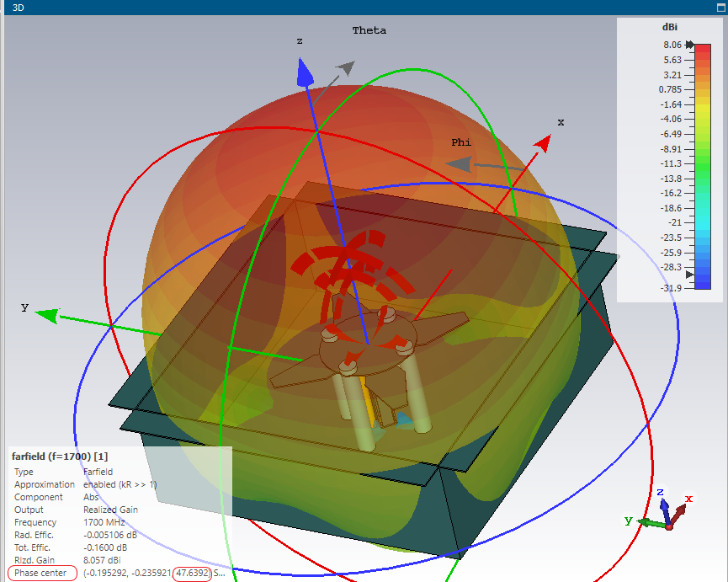Viewport: 728px width, 582px height.
Task: Click the Theta label in the plot
Action: (369, 30)
